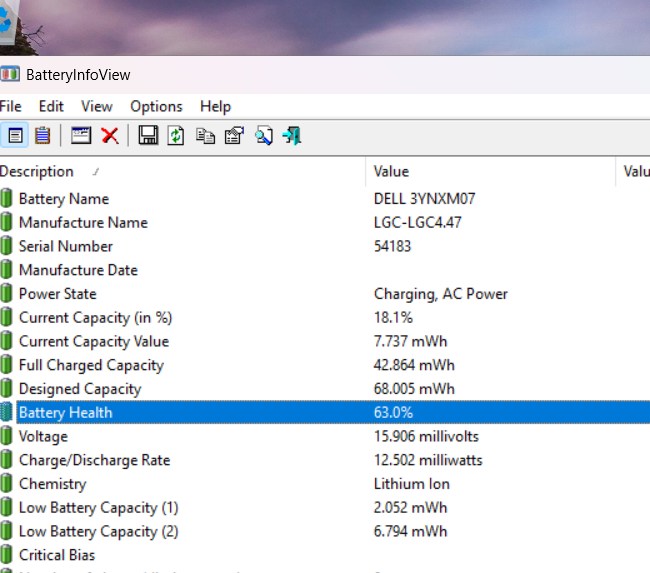Select the Power State row
The height and width of the screenshot is (573, 650).
325,294
